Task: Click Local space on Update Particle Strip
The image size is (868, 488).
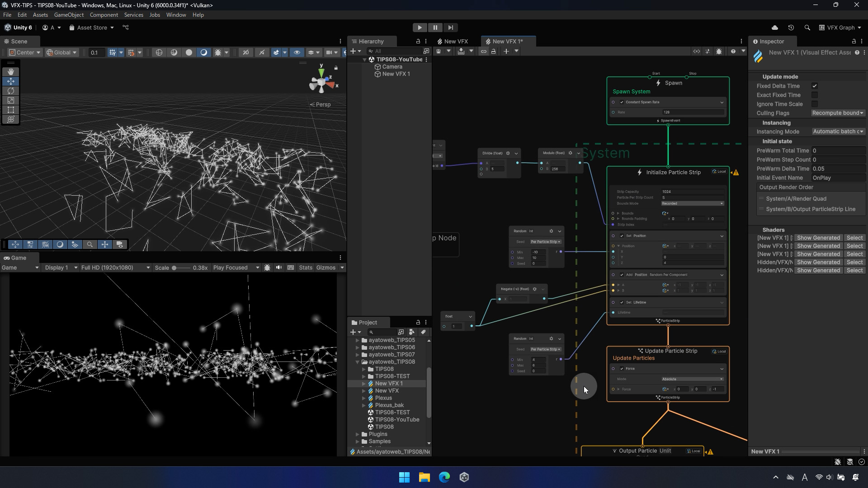Action: click(719, 351)
